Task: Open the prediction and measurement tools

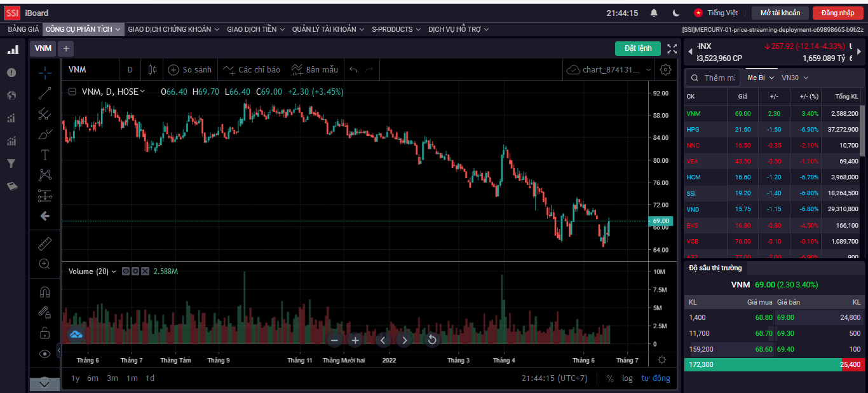Action: tap(44, 195)
